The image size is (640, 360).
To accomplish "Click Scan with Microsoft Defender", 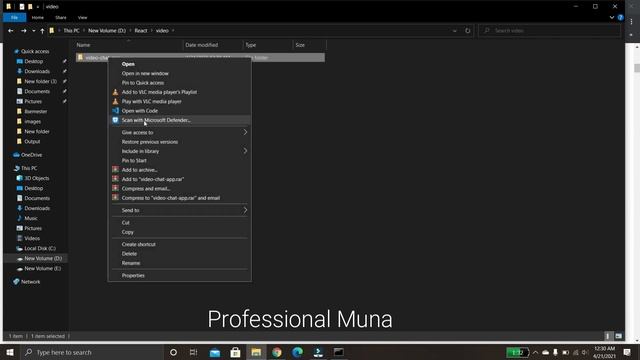I will [156, 120].
